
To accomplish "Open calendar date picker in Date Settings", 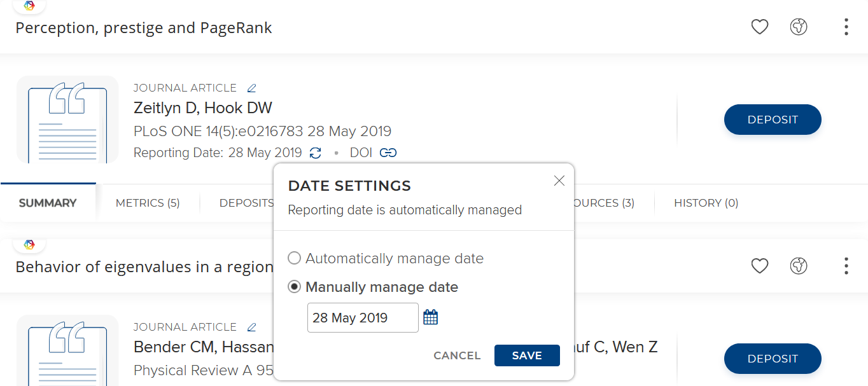I will (431, 317).
